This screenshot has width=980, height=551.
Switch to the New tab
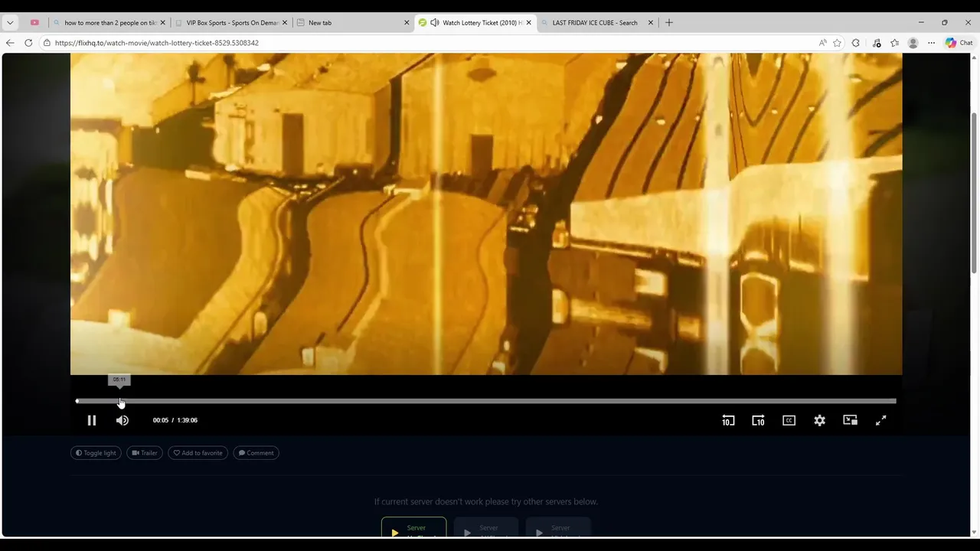pyautogui.click(x=353, y=23)
